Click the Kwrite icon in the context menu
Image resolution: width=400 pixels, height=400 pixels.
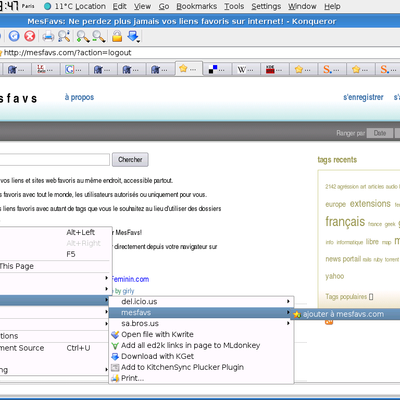(x=115, y=335)
